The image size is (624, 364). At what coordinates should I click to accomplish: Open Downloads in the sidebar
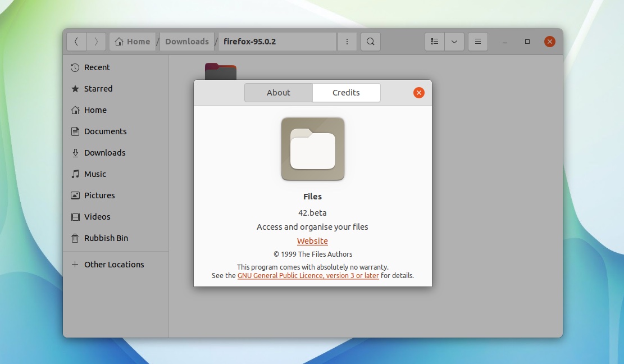(x=116, y=153)
